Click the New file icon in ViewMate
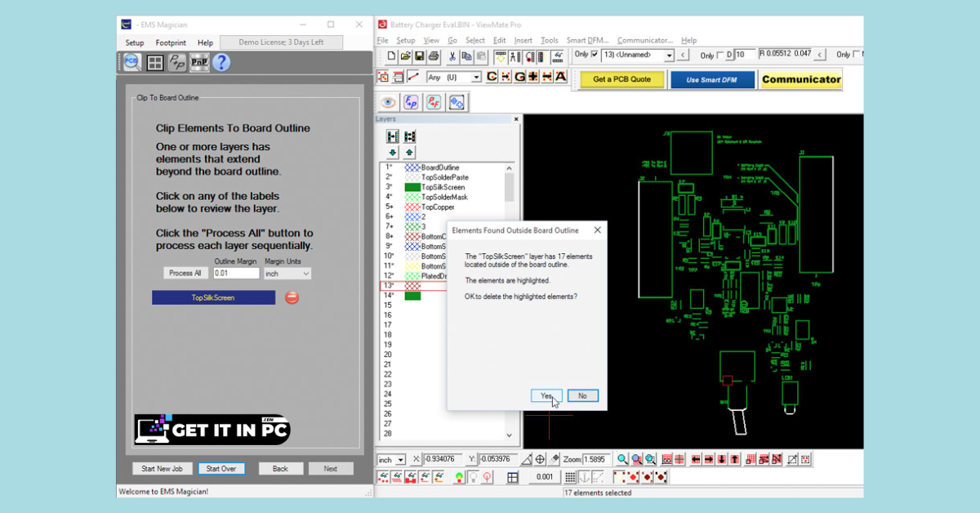 point(392,56)
